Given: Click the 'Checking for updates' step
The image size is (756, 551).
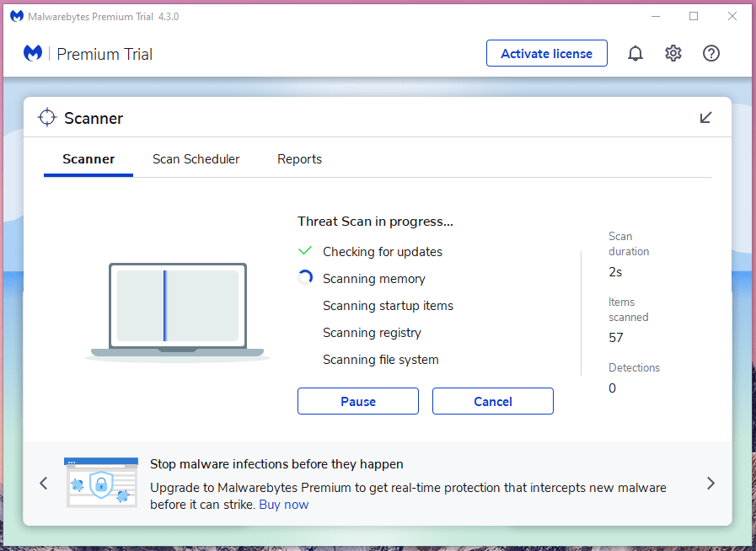Looking at the screenshot, I should click(x=383, y=252).
